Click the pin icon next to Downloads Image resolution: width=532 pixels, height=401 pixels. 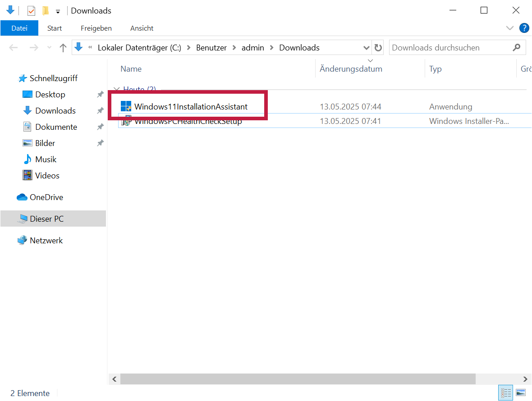[100, 111]
